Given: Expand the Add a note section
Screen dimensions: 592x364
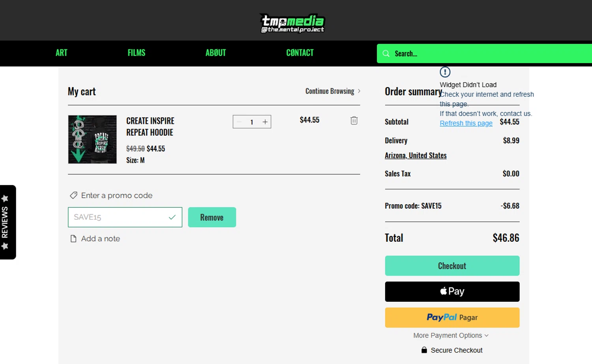Looking at the screenshot, I should pos(100,239).
